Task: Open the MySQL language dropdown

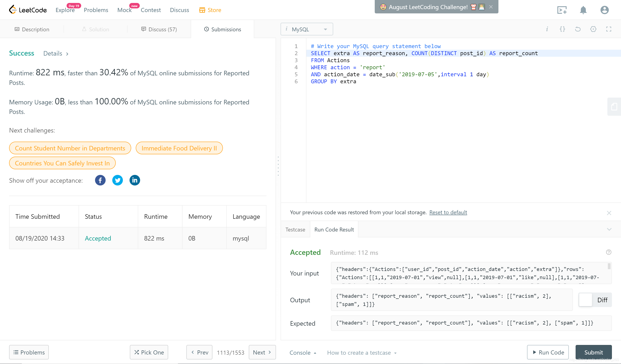Action: pyautogui.click(x=307, y=29)
